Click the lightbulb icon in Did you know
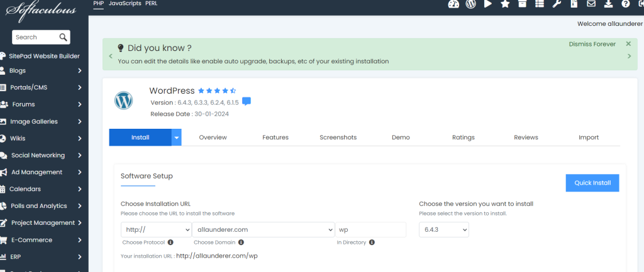The height and width of the screenshot is (272, 644). (x=121, y=48)
